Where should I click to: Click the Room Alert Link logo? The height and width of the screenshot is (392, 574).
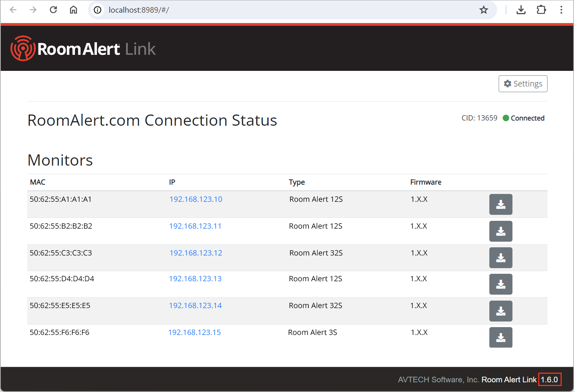point(83,49)
